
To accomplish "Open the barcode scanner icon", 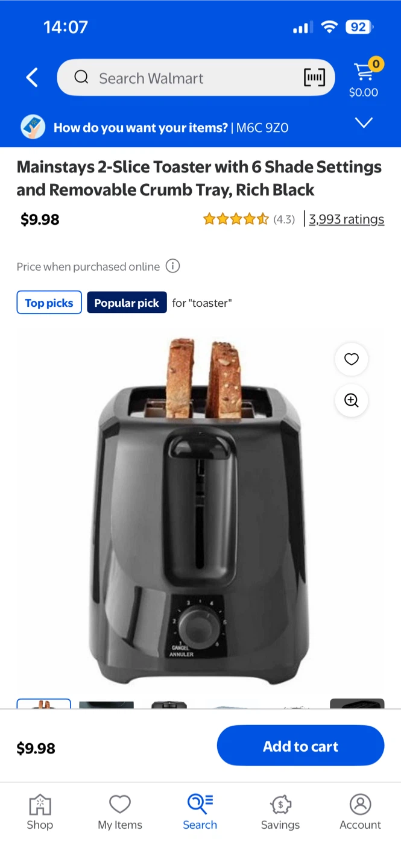I will click(314, 78).
